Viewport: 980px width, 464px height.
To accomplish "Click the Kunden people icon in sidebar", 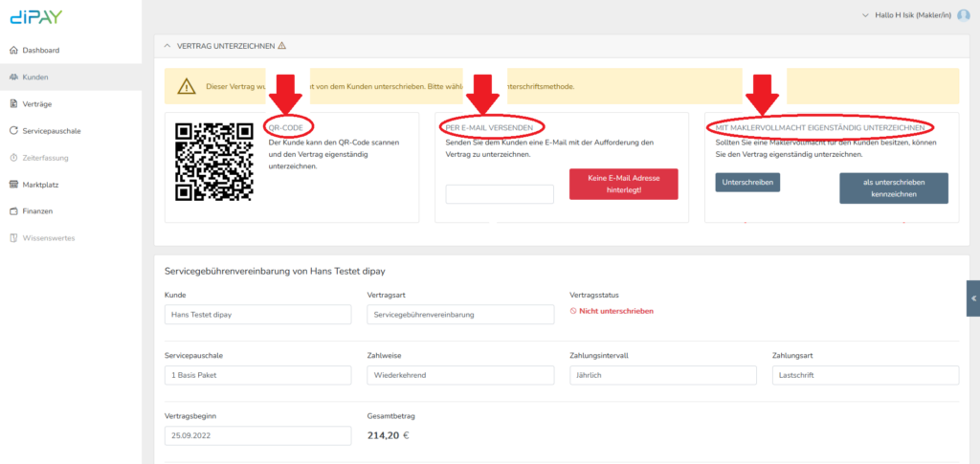I will (13, 77).
